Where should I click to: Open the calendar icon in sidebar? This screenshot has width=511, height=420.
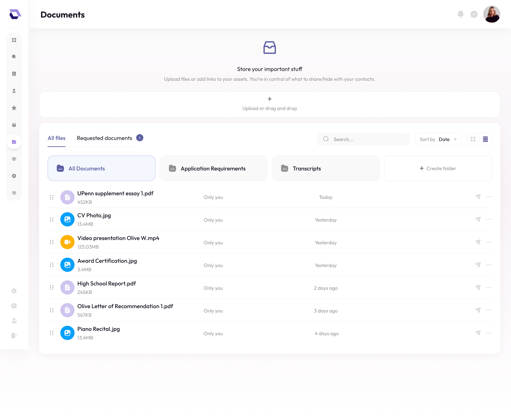[x=14, y=125]
